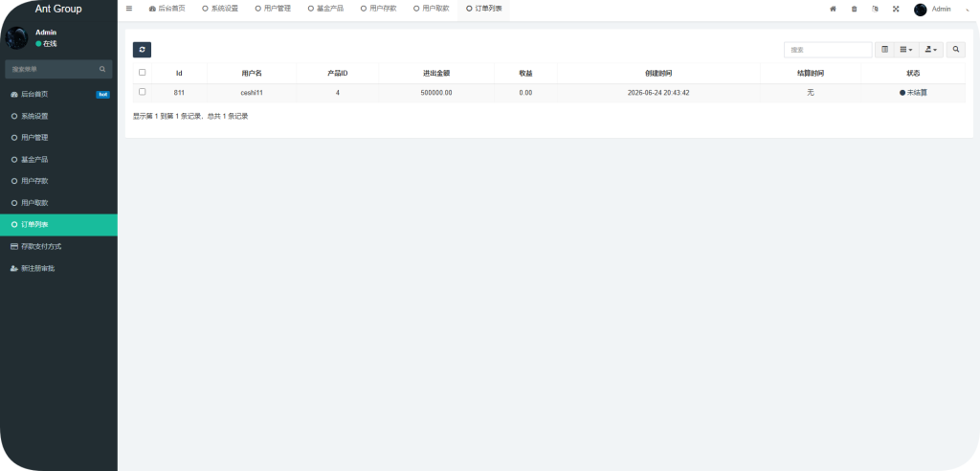
Task: Click the Admin avatar in top bar
Action: click(920, 10)
